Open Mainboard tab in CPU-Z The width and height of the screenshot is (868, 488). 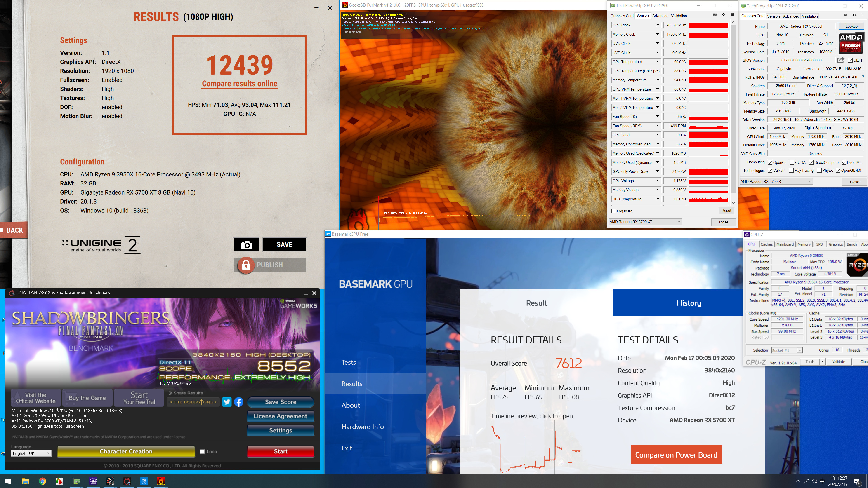coord(785,244)
